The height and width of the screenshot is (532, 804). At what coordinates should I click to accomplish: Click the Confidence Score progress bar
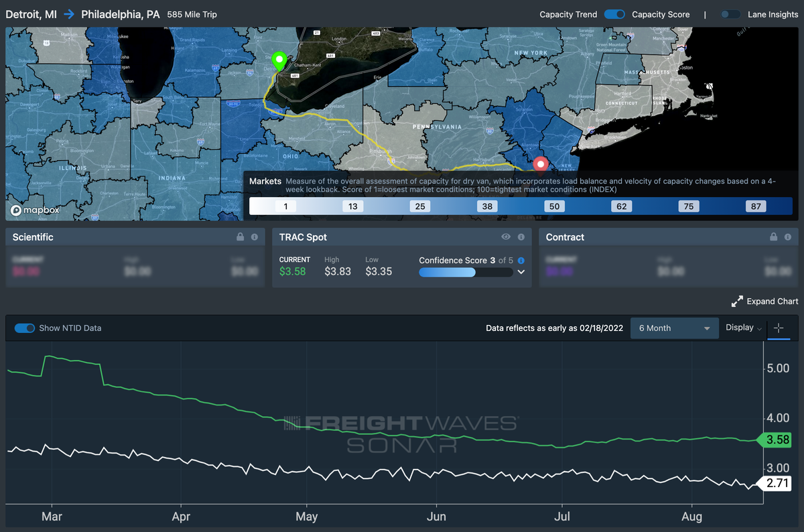pyautogui.click(x=466, y=273)
